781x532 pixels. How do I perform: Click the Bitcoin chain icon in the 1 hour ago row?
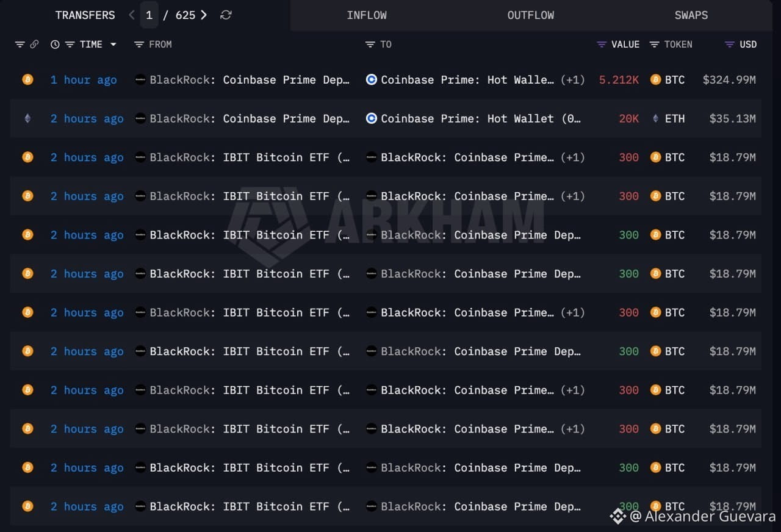click(x=27, y=79)
